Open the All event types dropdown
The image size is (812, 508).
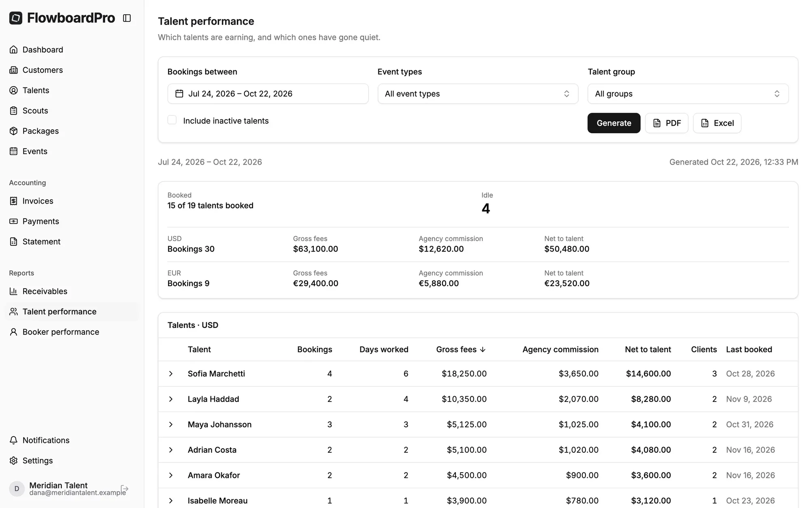(478, 94)
